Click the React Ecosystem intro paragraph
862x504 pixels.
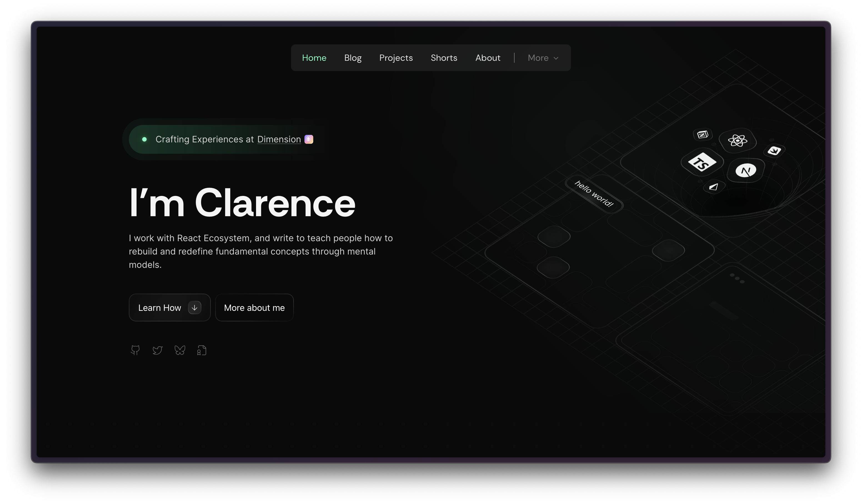click(x=261, y=251)
